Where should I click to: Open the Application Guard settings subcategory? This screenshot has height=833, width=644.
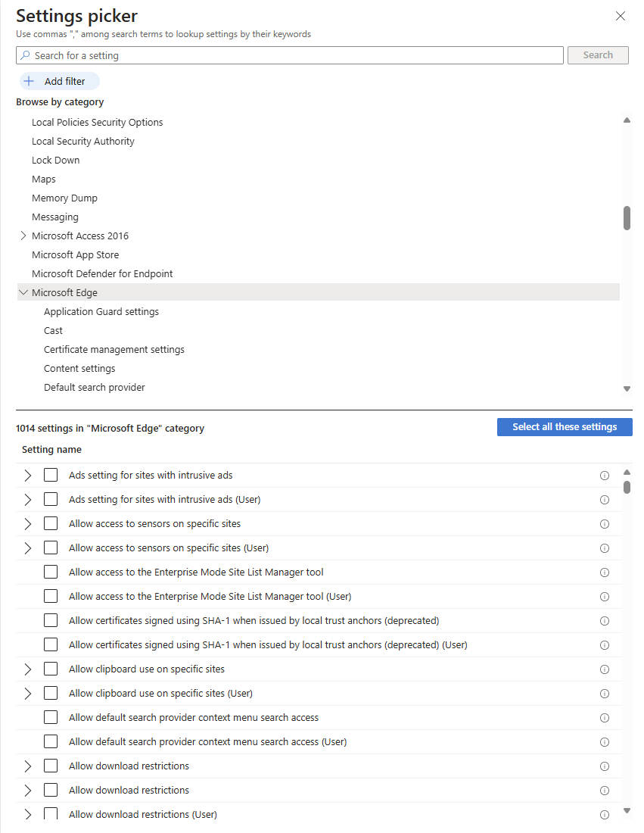[x=101, y=311]
